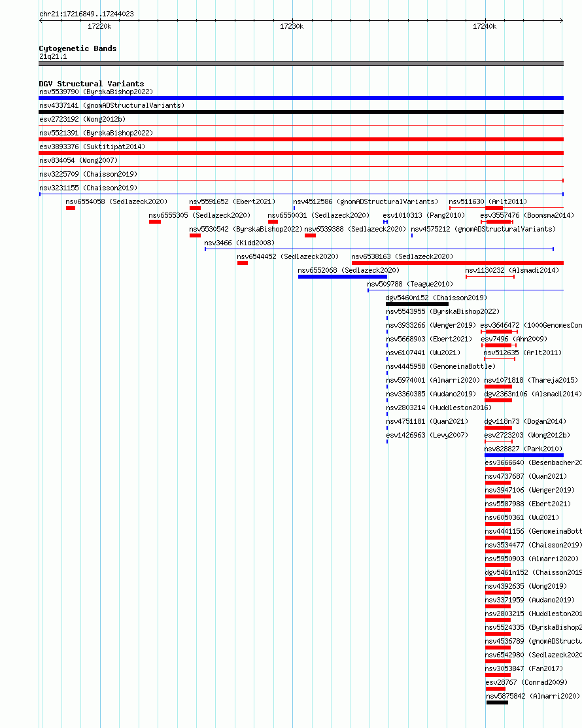Select nsv509788 (Teague2010) label
The height and width of the screenshot is (728, 582).
pyautogui.click(x=410, y=284)
